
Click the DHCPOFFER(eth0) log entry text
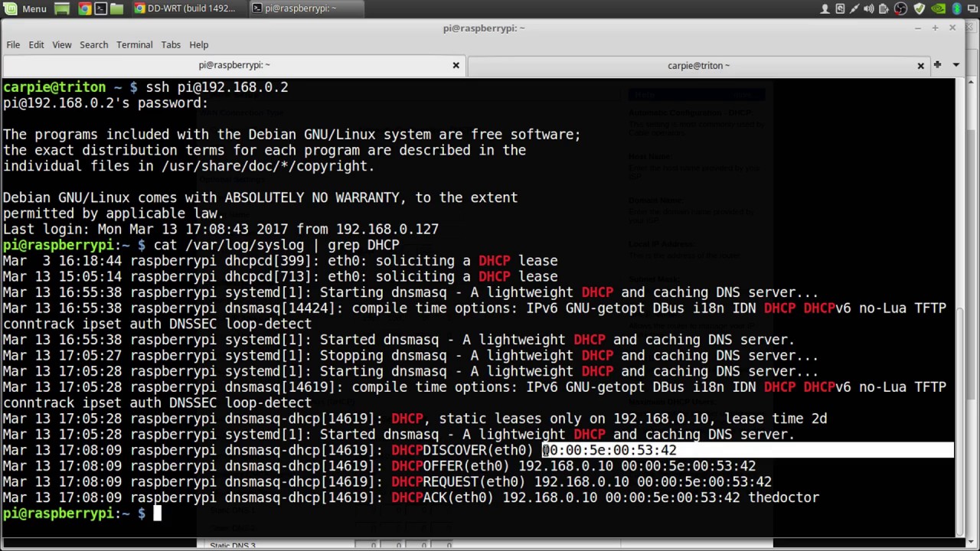coord(450,466)
